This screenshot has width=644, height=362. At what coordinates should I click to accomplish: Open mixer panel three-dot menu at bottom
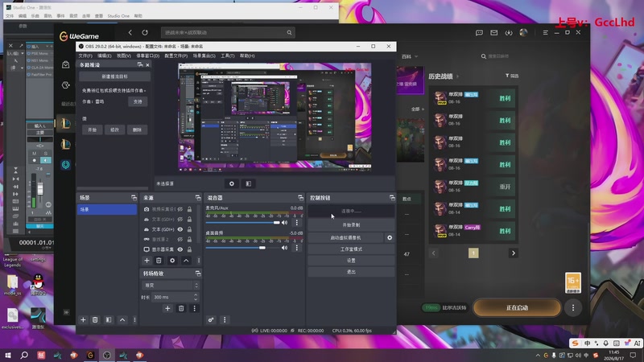225,319
